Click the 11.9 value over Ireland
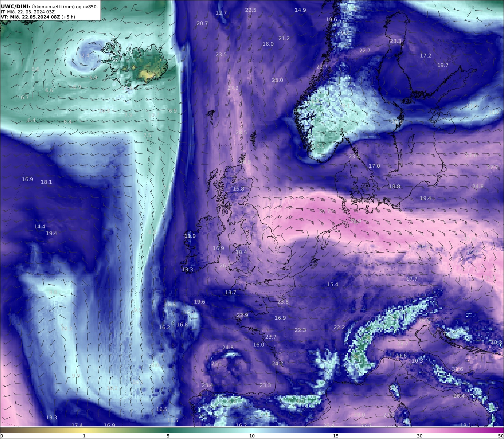Image resolution: width=504 pixels, height=439 pixels. [x=190, y=236]
